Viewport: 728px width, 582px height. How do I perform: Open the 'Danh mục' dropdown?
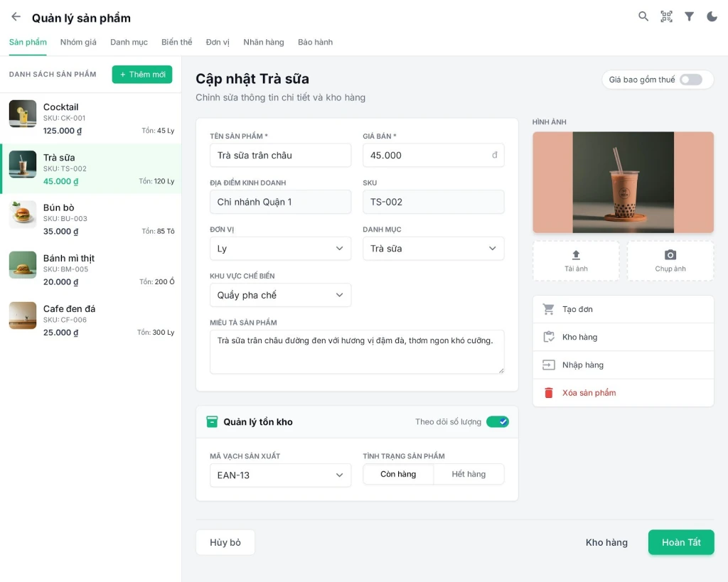[433, 249]
